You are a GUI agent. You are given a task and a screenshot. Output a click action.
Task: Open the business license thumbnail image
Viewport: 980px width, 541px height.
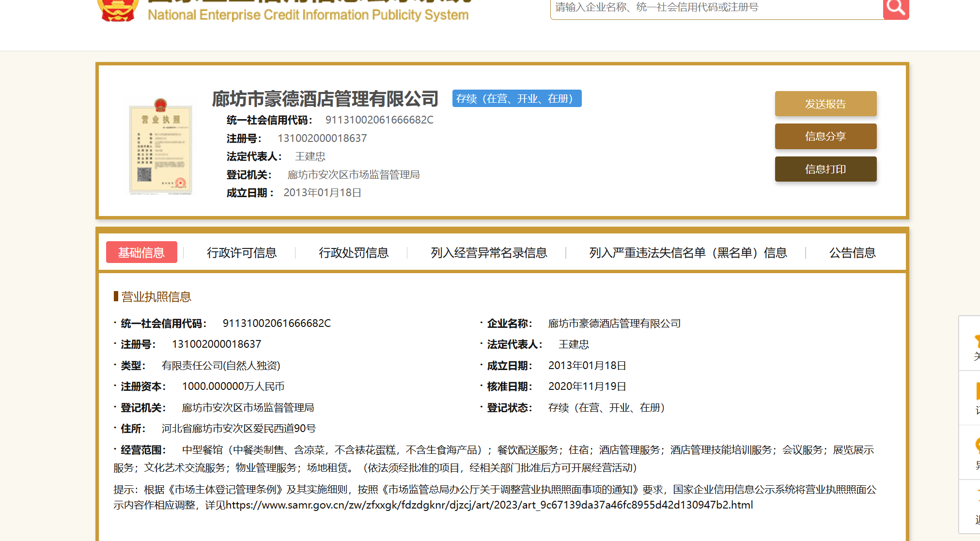(160, 146)
